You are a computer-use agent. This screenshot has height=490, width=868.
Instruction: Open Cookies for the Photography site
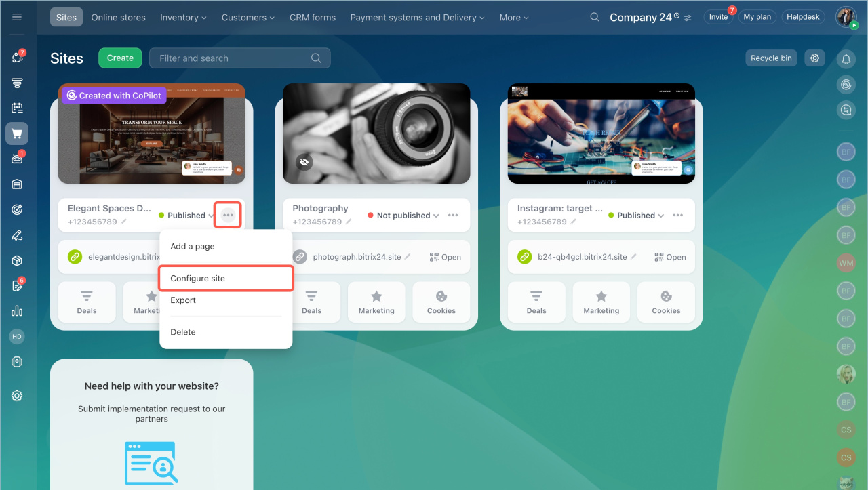tap(441, 302)
